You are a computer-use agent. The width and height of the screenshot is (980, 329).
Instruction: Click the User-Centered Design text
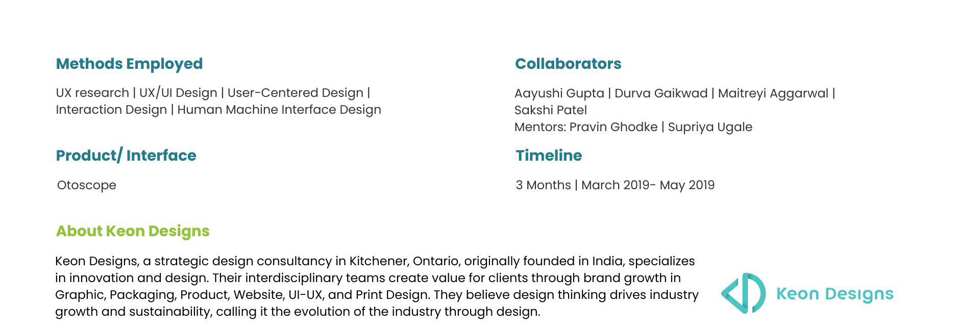pyautogui.click(x=295, y=93)
